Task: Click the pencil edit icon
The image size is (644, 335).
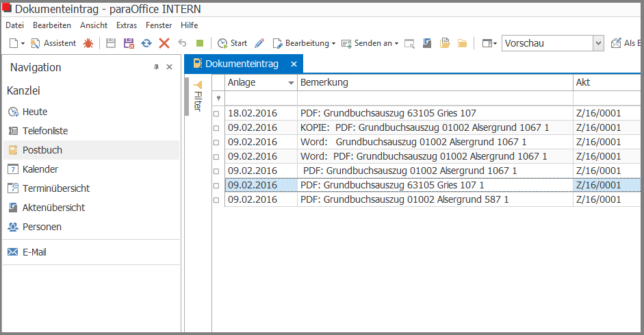Action: click(259, 43)
